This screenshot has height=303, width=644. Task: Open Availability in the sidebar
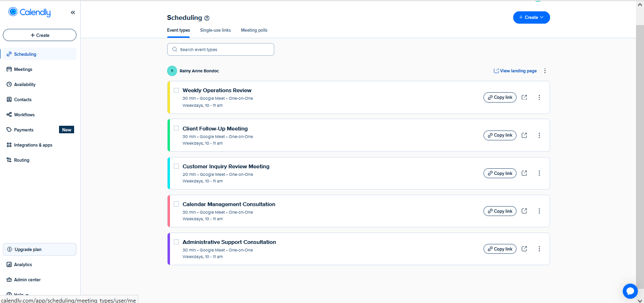39,84
